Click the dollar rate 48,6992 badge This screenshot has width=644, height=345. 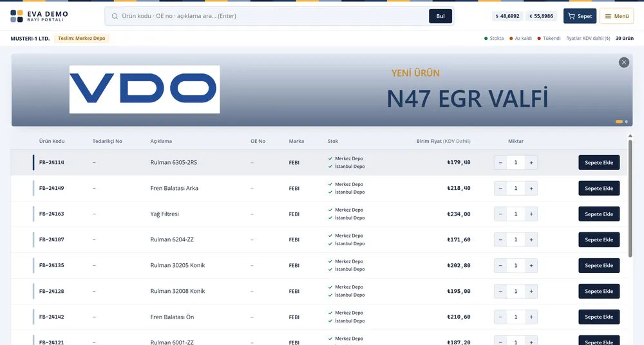(x=507, y=16)
